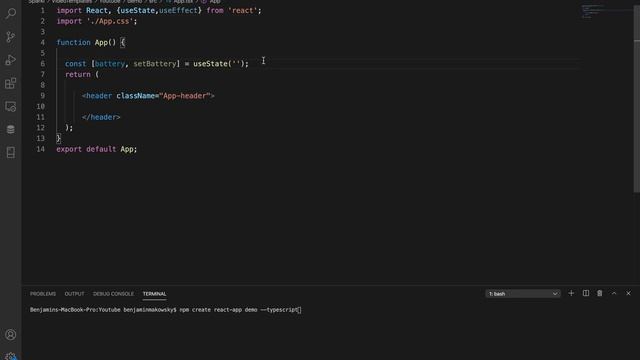
Task: Switch to the Output tab
Action: [x=74, y=294]
